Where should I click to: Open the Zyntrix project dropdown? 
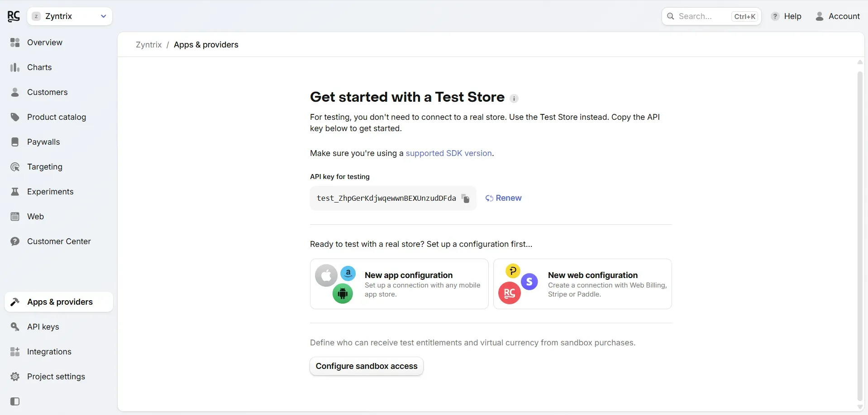[x=70, y=16]
